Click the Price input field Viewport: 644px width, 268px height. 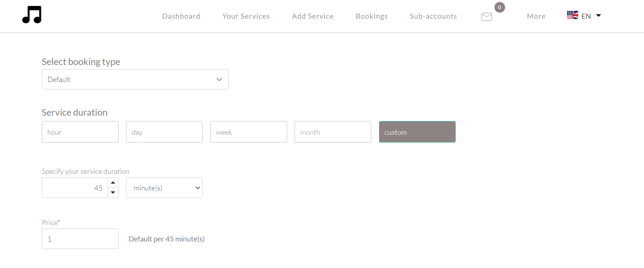click(x=80, y=239)
